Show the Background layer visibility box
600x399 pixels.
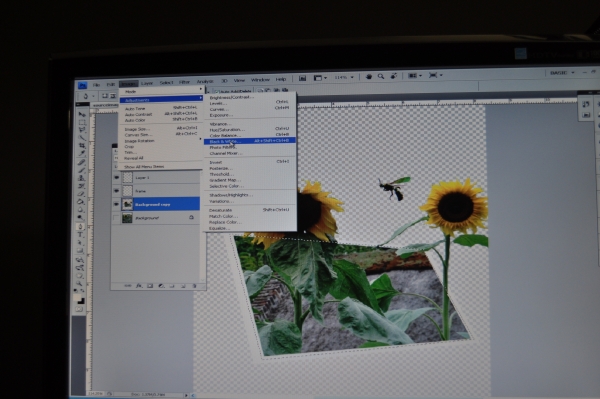click(x=116, y=218)
